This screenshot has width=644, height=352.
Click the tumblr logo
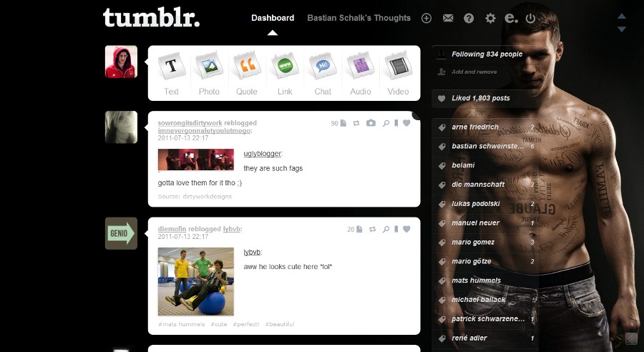pos(151,18)
